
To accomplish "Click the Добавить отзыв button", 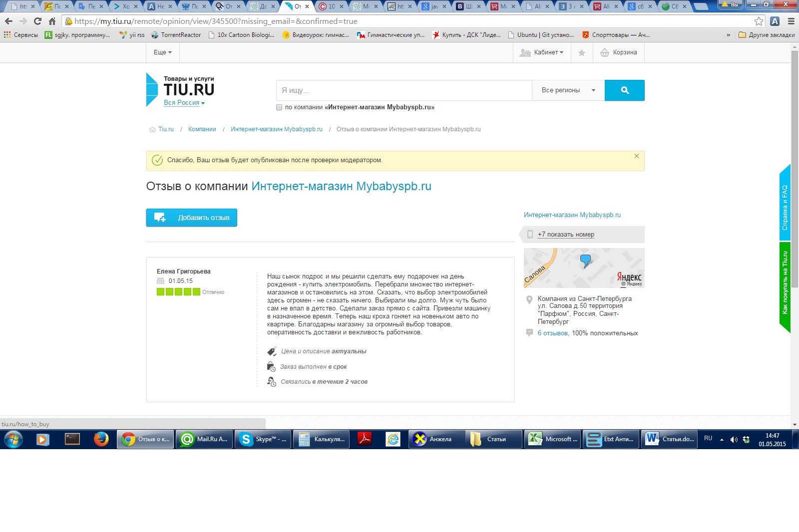I will (192, 218).
